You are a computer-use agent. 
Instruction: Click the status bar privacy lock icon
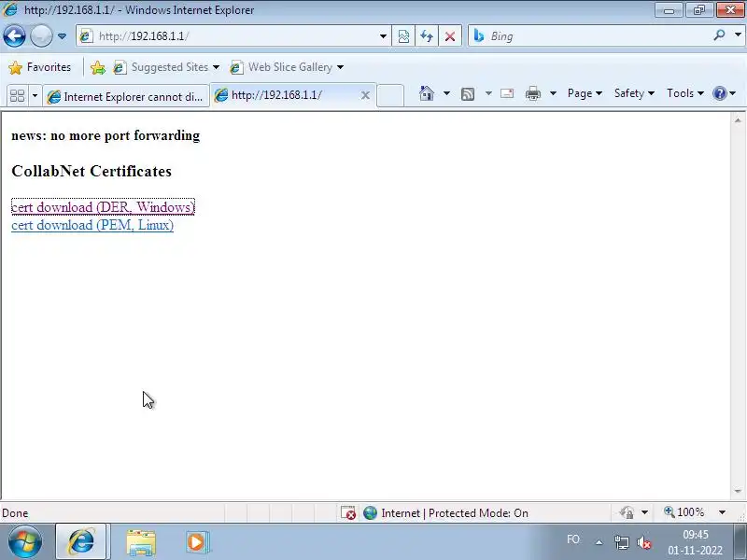(627, 512)
